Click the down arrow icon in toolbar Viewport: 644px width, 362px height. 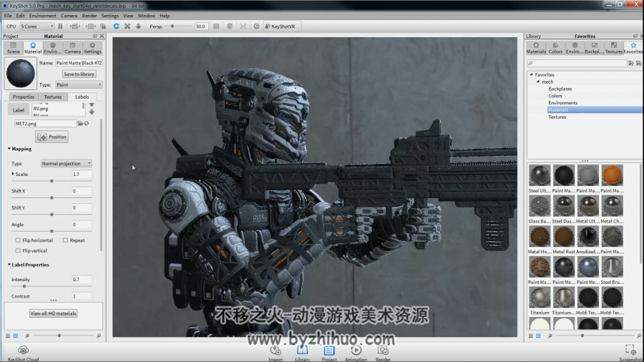coord(138,26)
